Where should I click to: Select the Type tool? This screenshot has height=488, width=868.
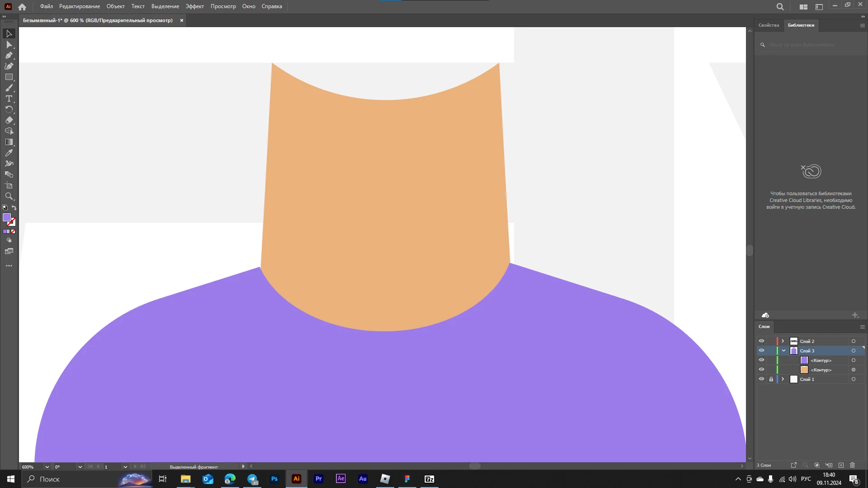coord(9,99)
